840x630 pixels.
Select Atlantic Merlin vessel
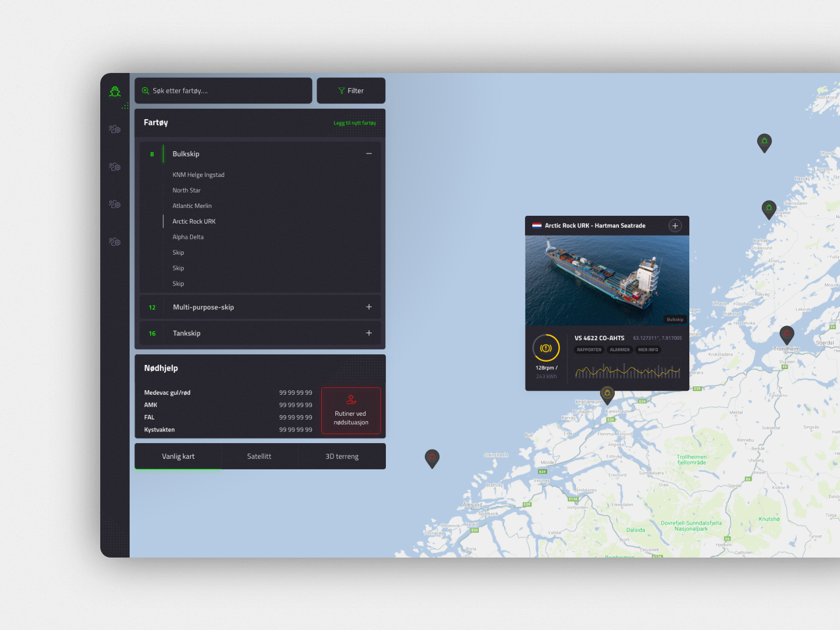(x=192, y=206)
